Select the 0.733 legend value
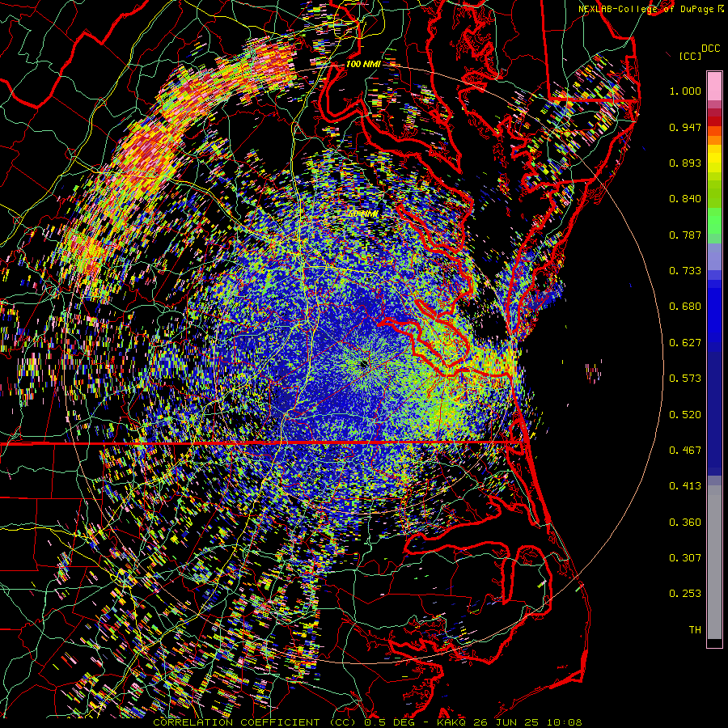 [685, 271]
